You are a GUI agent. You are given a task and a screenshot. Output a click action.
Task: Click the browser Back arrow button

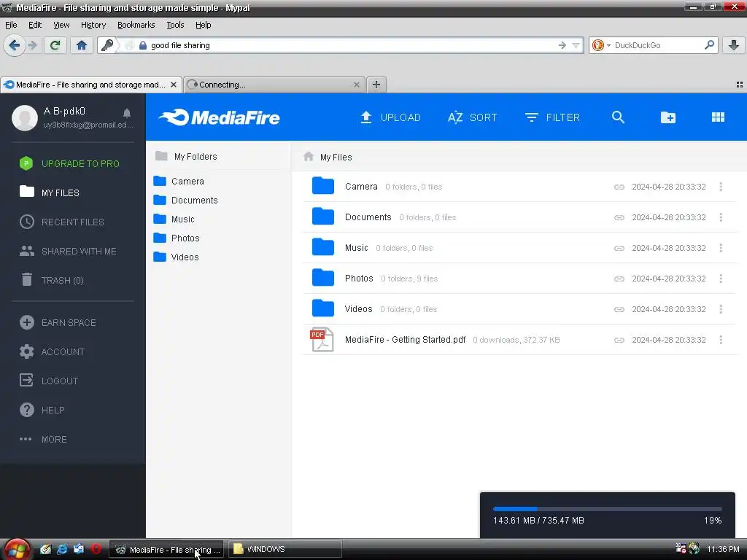[15, 45]
